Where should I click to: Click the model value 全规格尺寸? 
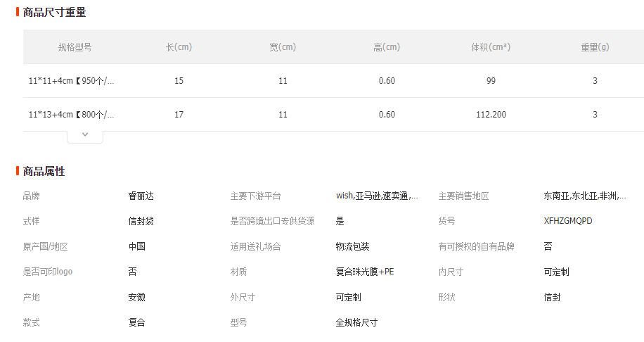point(356,322)
